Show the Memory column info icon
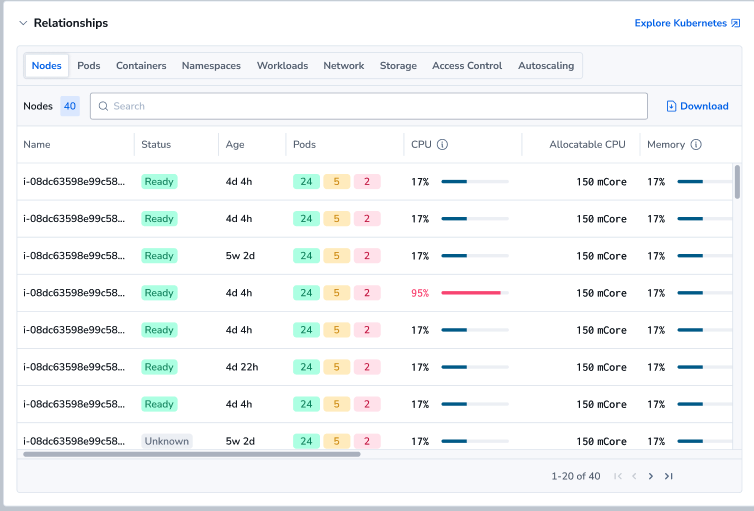This screenshot has height=511, width=754. 696,145
